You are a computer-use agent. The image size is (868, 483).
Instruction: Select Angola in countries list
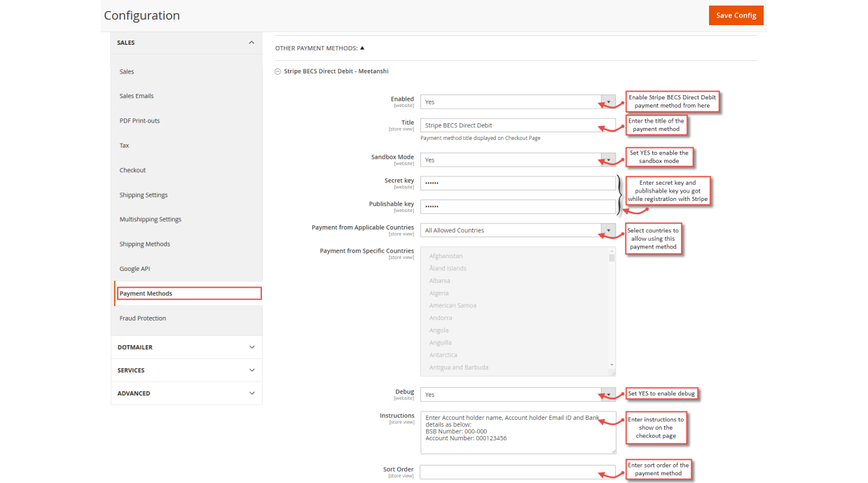[439, 330]
